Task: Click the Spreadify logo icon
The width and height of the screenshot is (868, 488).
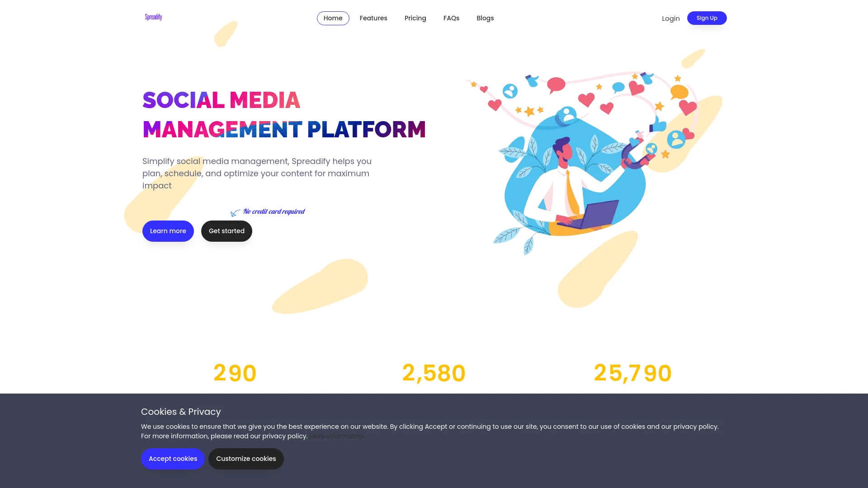Action: [153, 17]
